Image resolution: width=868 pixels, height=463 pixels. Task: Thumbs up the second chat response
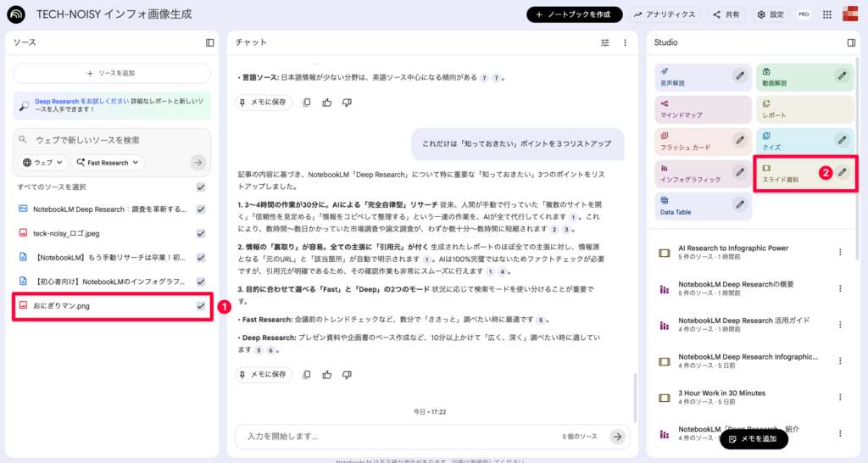327,375
